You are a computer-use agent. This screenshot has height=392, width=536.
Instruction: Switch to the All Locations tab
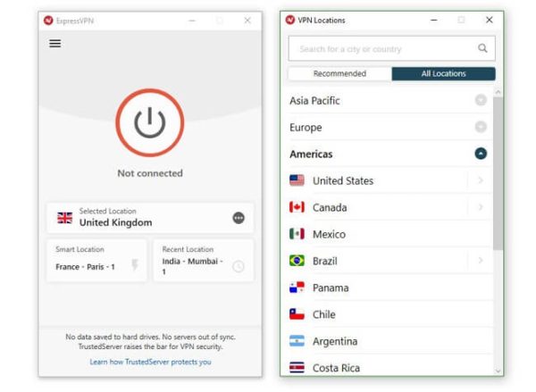coord(443,73)
